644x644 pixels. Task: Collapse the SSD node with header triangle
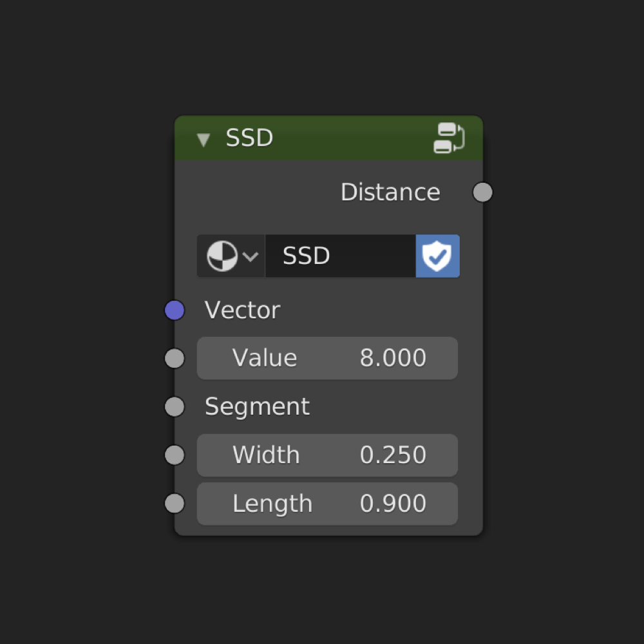[x=204, y=140]
